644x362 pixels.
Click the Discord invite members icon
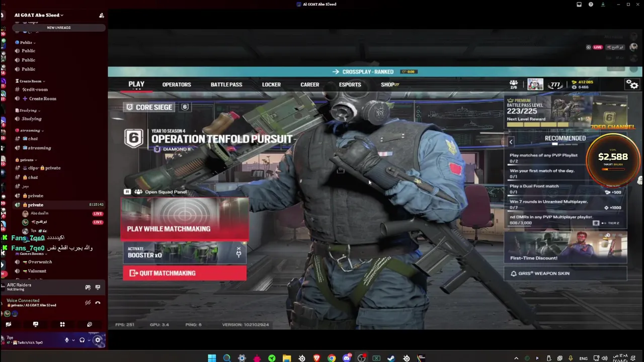pyautogui.click(x=101, y=16)
